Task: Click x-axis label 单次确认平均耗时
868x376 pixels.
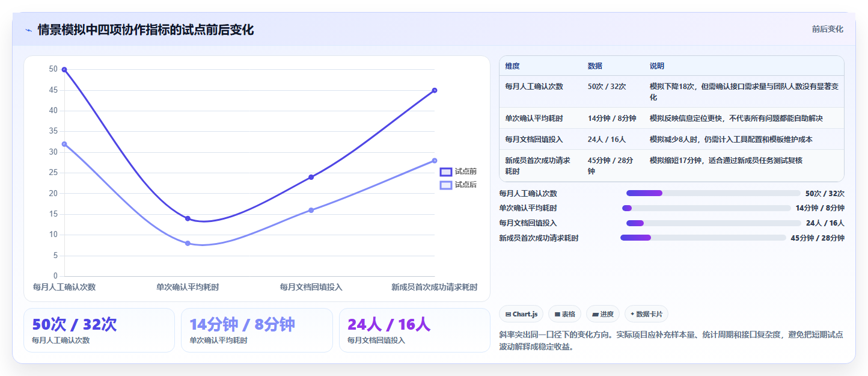Action: pos(188,287)
